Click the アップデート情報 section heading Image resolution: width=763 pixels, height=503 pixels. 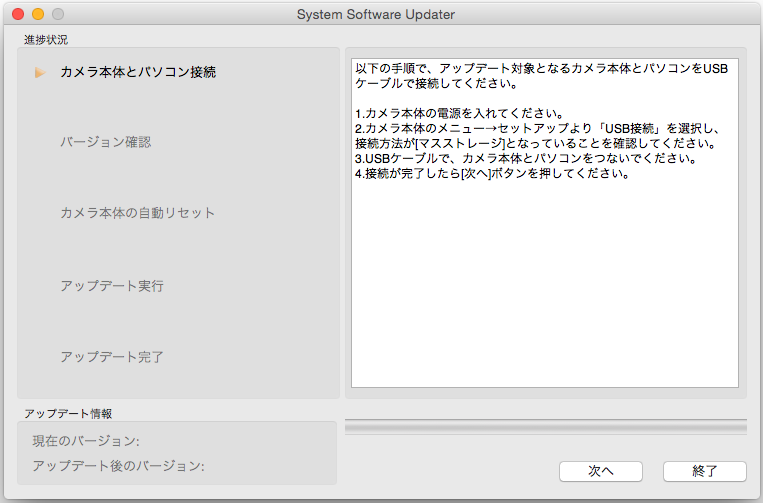(x=68, y=413)
